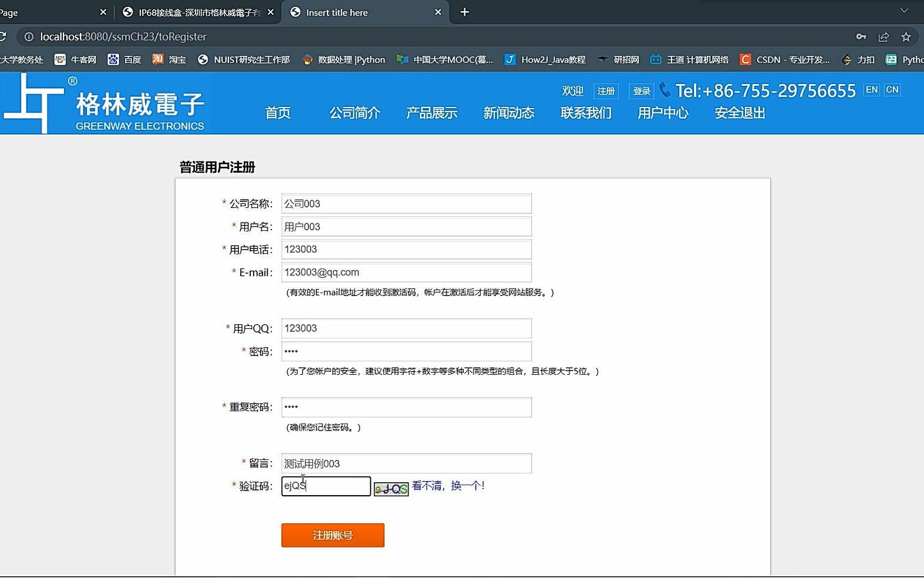Open the 中国大学MOOC bookmark

444,59
